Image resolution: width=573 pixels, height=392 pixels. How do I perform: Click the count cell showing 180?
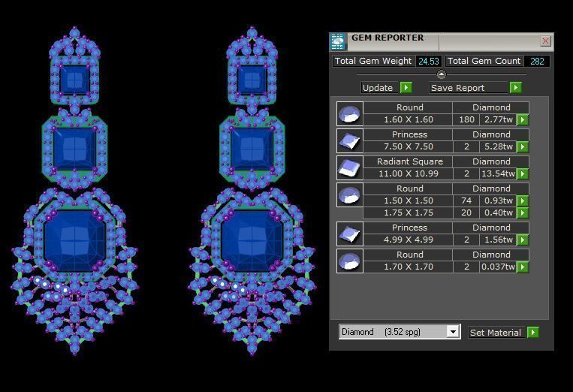click(466, 119)
